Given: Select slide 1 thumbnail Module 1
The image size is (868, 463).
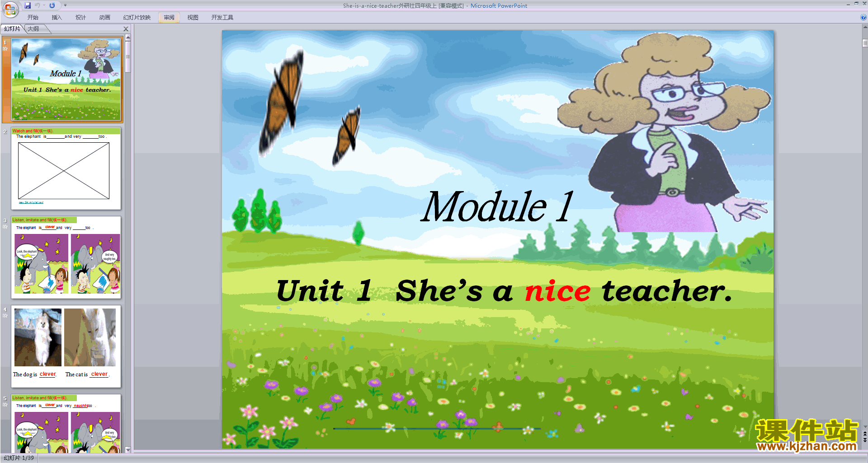Looking at the screenshot, I should click(x=66, y=80).
